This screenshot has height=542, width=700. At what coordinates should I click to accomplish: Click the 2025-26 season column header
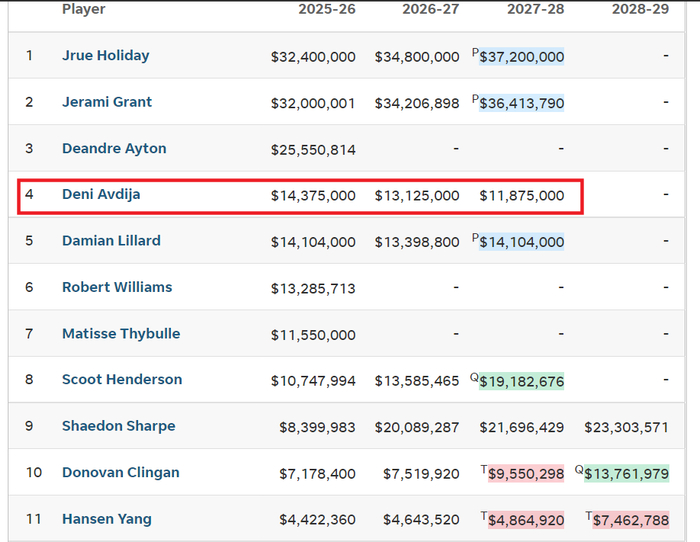click(327, 10)
